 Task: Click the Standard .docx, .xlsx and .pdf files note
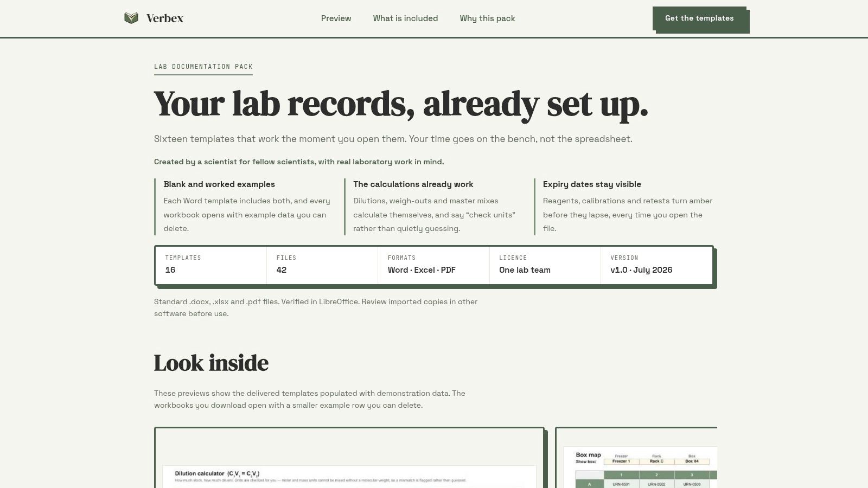[316, 307]
